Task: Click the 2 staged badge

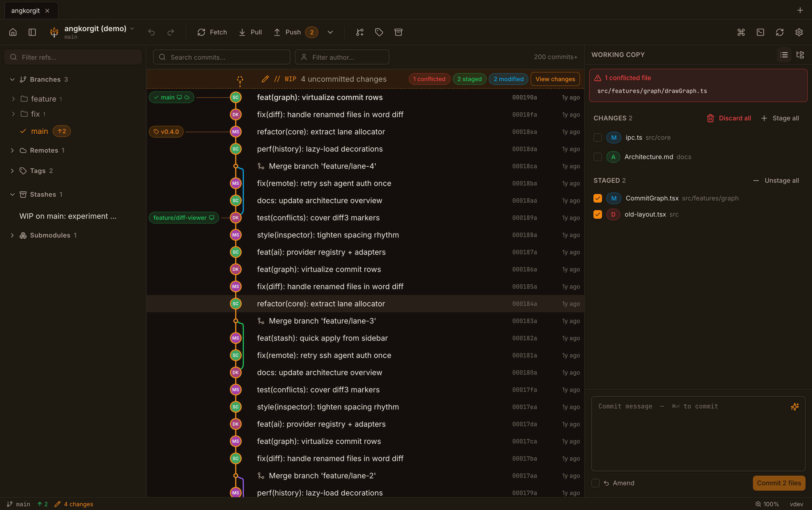Action: pyautogui.click(x=470, y=79)
